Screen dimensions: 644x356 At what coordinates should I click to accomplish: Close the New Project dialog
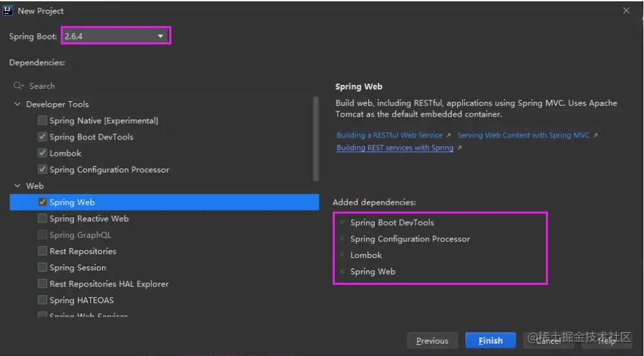[626, 10]
